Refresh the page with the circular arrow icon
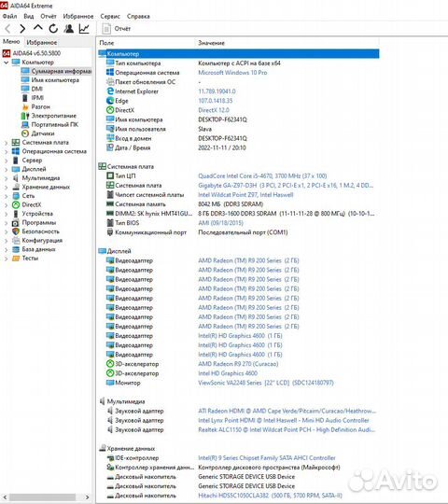This screenshot has width=448, height=504. point(53,29)
